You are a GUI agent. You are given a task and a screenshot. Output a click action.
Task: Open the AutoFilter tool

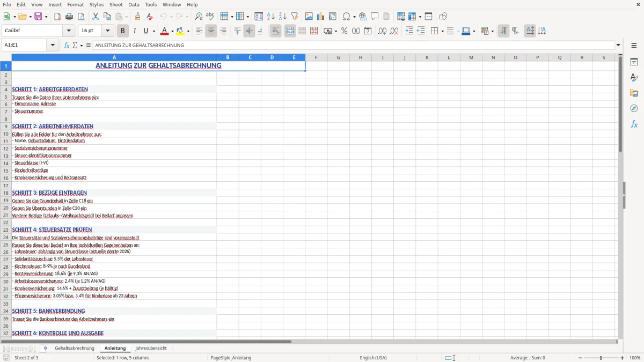coord(294,16)
